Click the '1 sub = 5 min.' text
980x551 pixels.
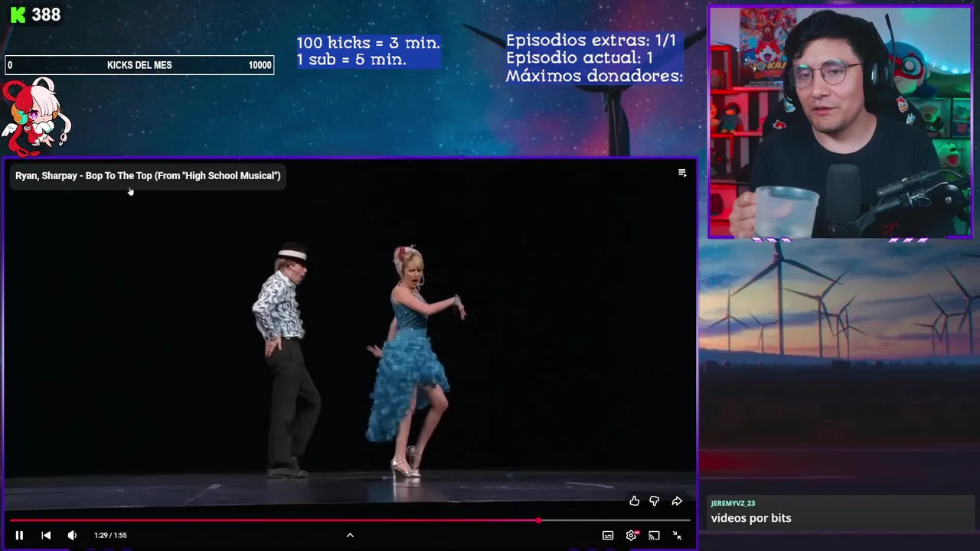351,60
